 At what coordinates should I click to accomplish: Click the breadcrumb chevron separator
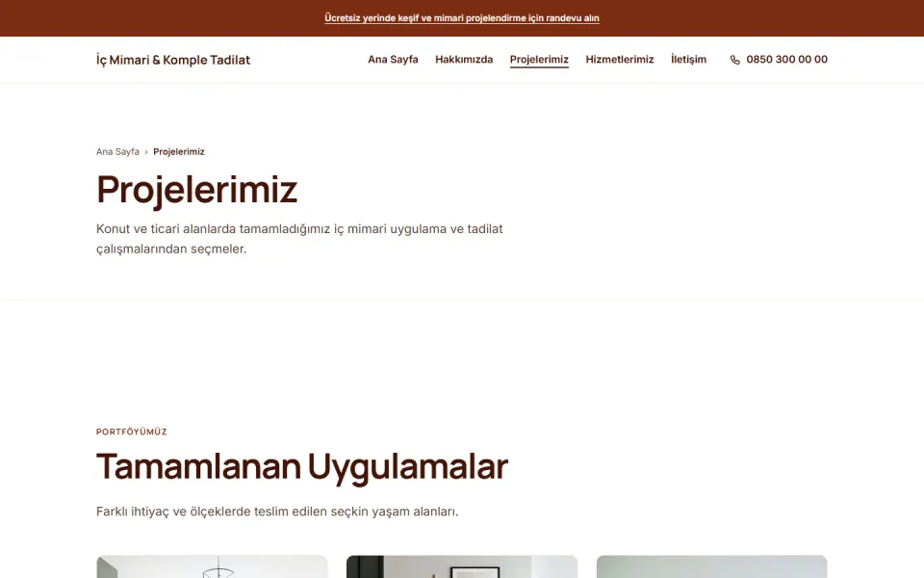[146, 152]
